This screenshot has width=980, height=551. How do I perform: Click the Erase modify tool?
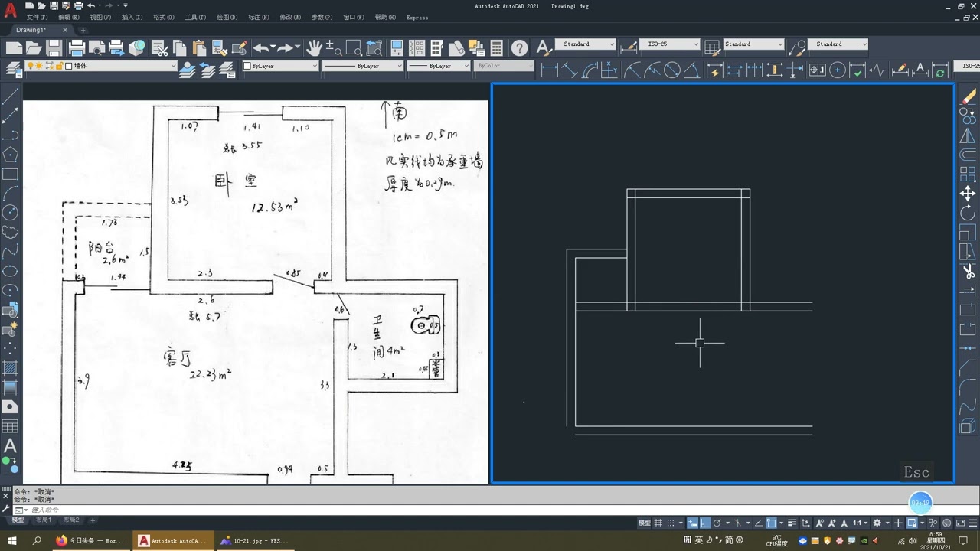coord(968,96)
